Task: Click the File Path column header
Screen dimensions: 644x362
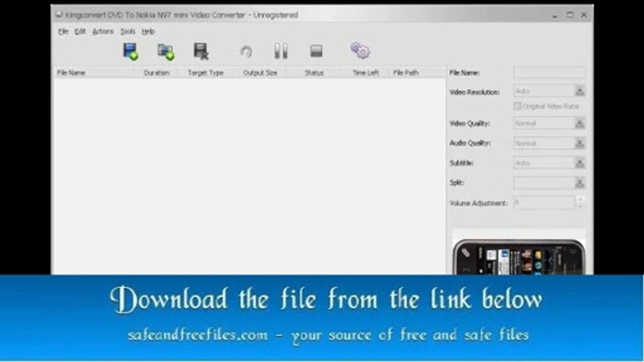Action: (418, 73)
